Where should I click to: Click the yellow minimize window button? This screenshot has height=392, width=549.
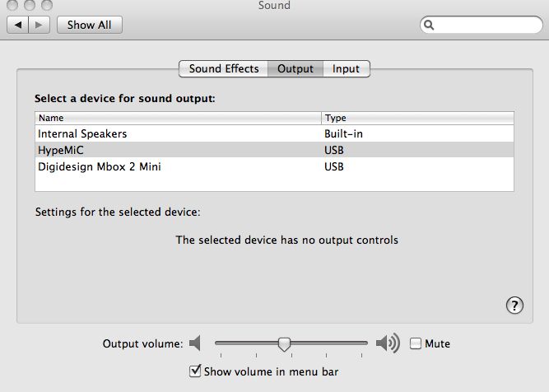coord(30,5)
